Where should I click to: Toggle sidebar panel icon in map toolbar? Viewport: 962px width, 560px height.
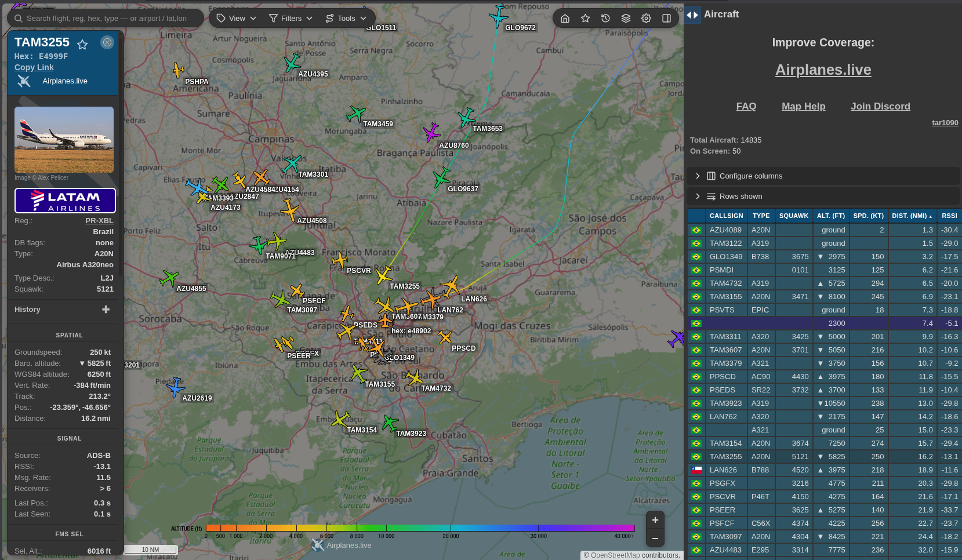pos(666,19)
